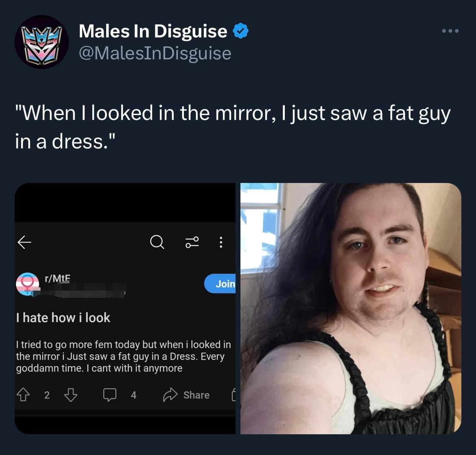Open the post titled I hate how i look
This screenshot has height=455, width=476.
[x=63, y=318]
